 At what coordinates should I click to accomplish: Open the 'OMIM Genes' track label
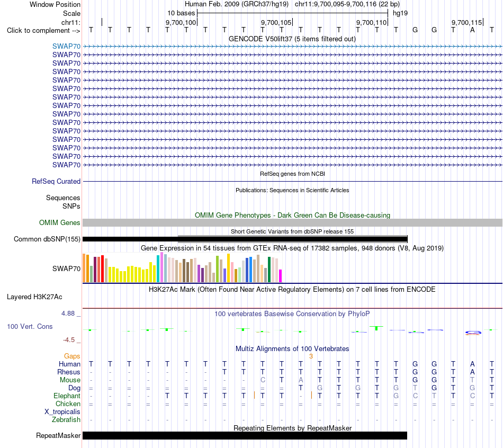[x=60, y=223]
